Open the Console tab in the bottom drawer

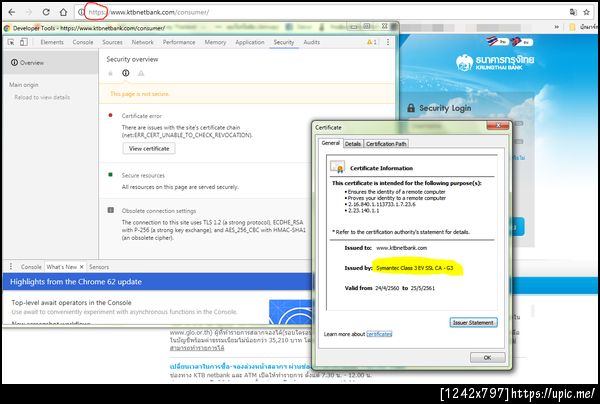pos(31,267)
